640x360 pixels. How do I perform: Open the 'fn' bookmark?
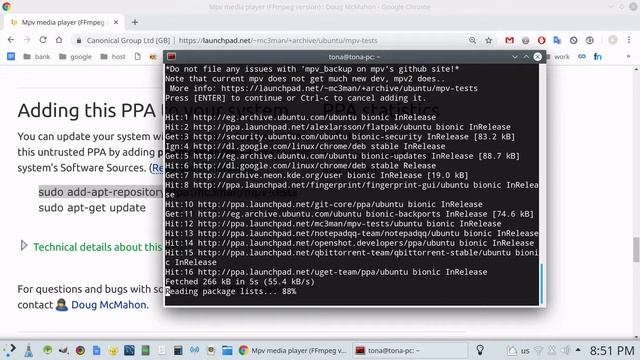(598, 57)
